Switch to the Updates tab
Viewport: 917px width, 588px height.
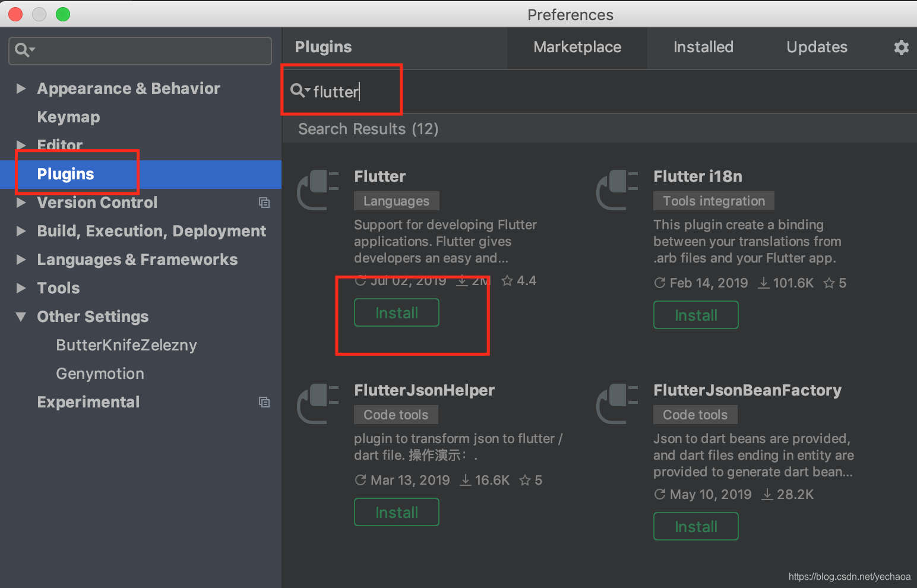[817, 47]
